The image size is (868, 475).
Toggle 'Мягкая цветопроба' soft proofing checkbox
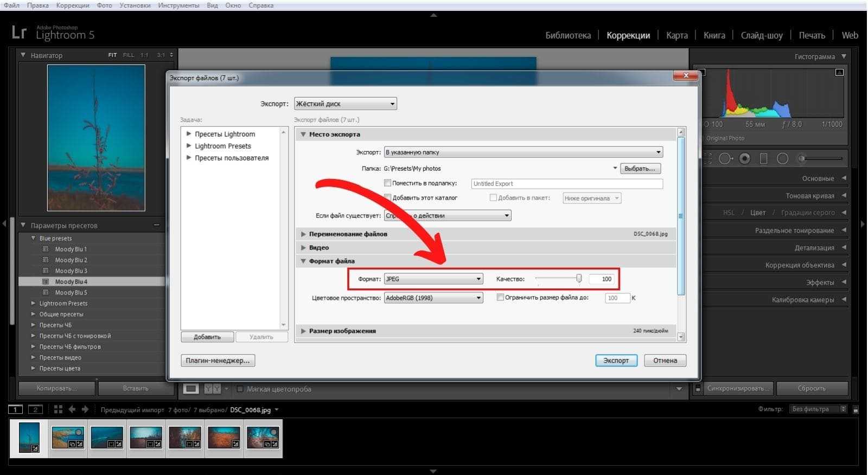tap(240, 389)
